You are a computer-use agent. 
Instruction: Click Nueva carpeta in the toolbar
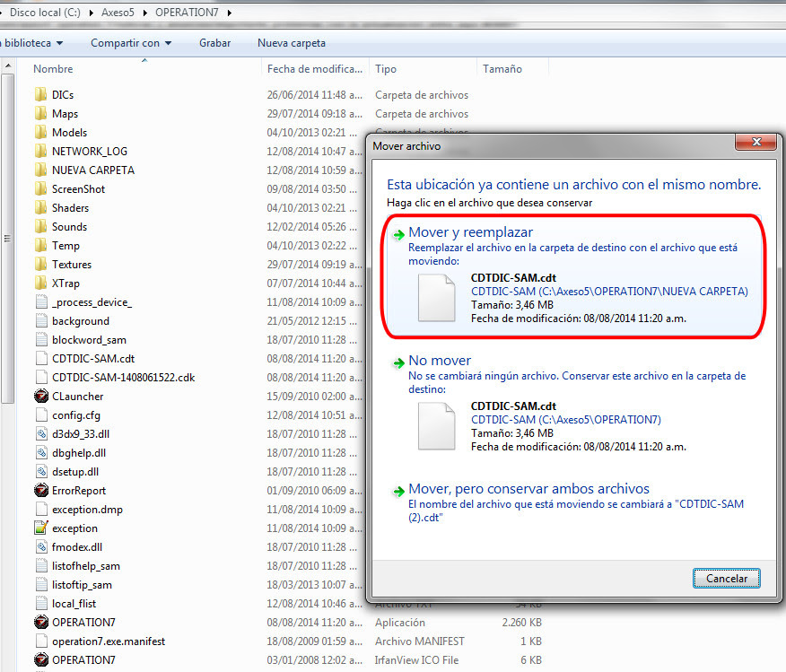click(292, 43)
